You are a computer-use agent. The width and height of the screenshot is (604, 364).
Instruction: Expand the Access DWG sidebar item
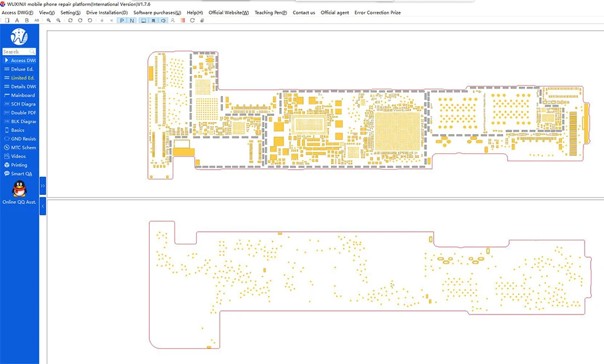(20, 60)
